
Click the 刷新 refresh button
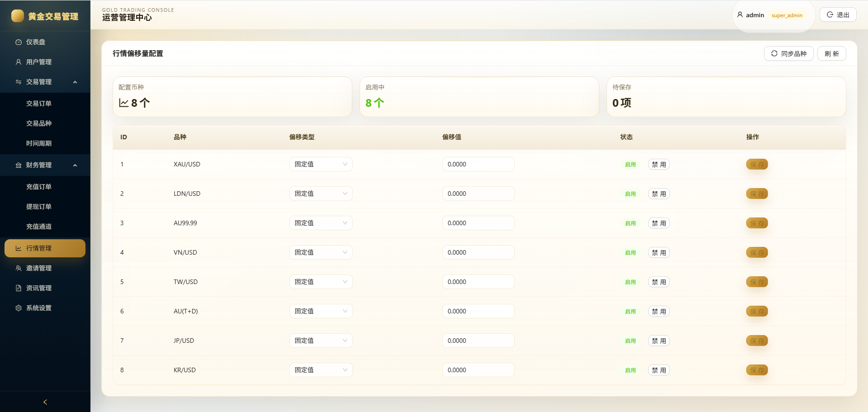point(832,53)
